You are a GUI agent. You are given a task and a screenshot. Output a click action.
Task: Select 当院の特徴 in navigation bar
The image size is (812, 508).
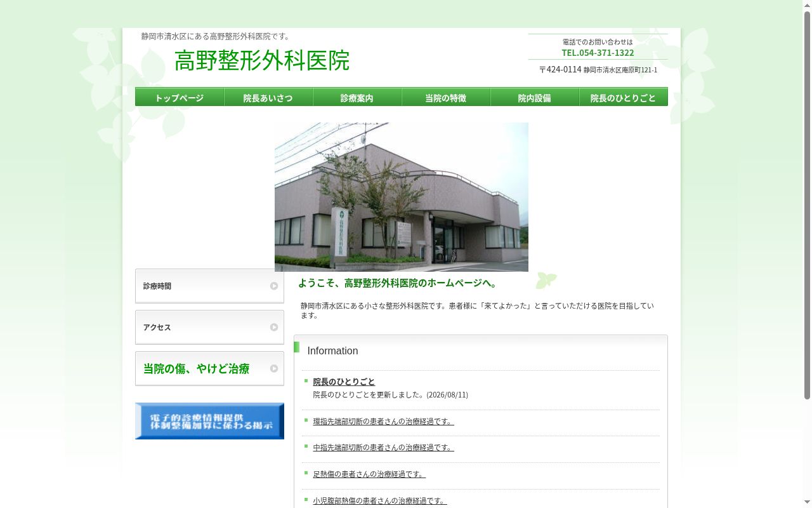coord(446,97)
